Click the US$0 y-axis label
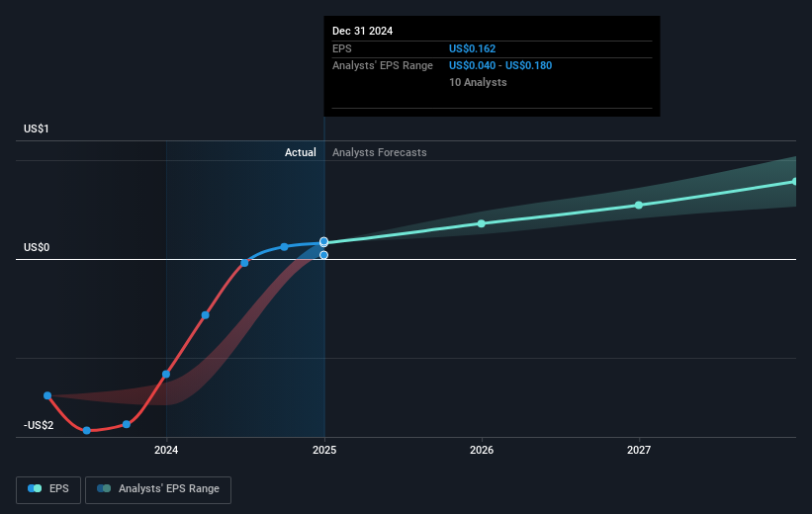The height and width of the screenshot is (514, 812). pos(37,247)
